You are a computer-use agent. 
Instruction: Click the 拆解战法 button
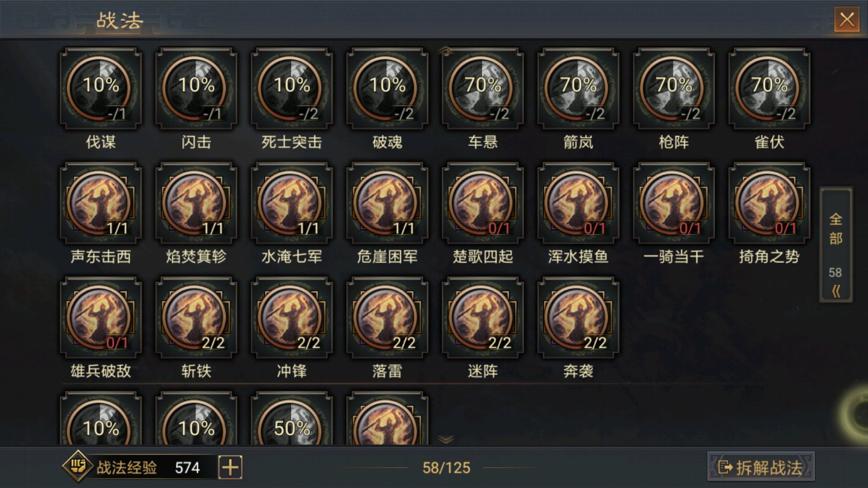point(760,467)
